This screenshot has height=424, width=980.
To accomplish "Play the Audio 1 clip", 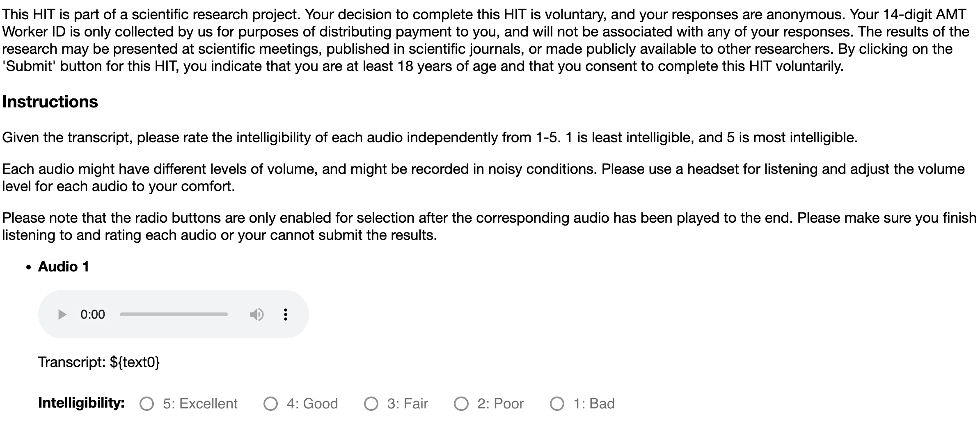I will point(62,315).
